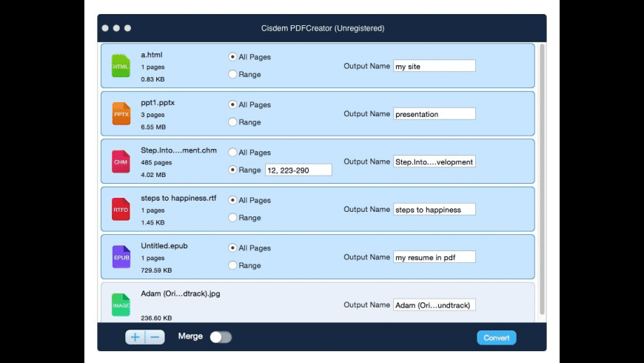Viewport: 644px width, 363px height.
Task: Click the green IMAGE file icon
Action: (121, 304)
